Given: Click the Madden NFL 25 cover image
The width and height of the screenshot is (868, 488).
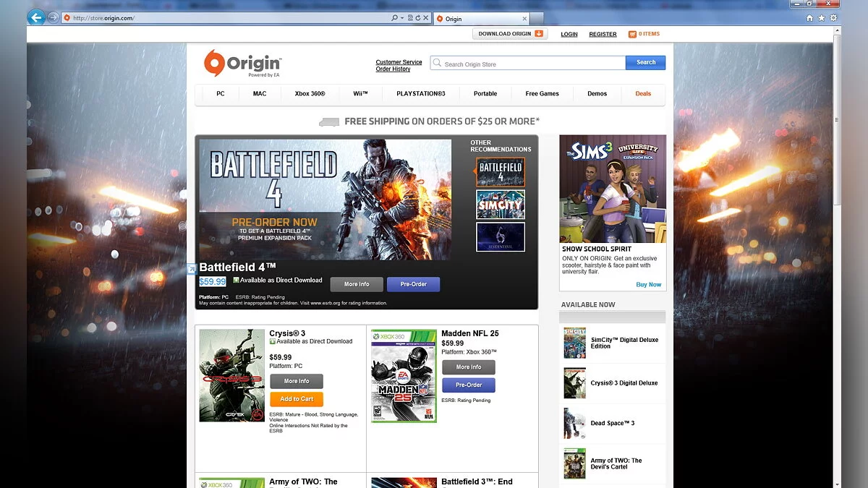Looking at the screenshot, I should pos(404,376).
